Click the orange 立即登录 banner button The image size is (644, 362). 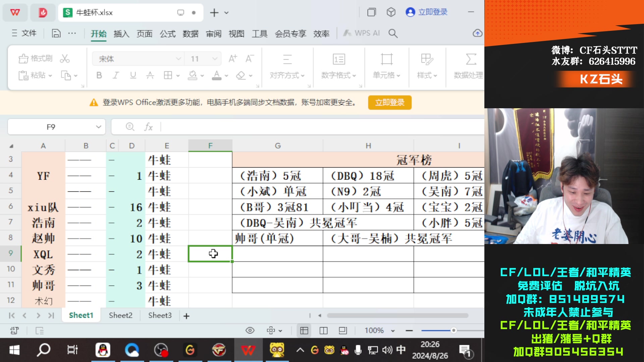point(390,103)
